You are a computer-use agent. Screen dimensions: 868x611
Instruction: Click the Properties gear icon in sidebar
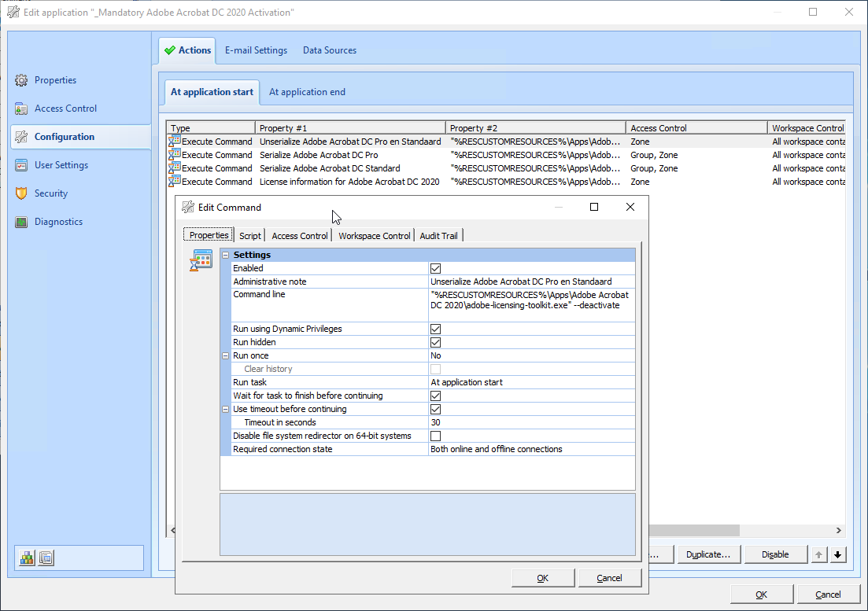pos(21,80)
